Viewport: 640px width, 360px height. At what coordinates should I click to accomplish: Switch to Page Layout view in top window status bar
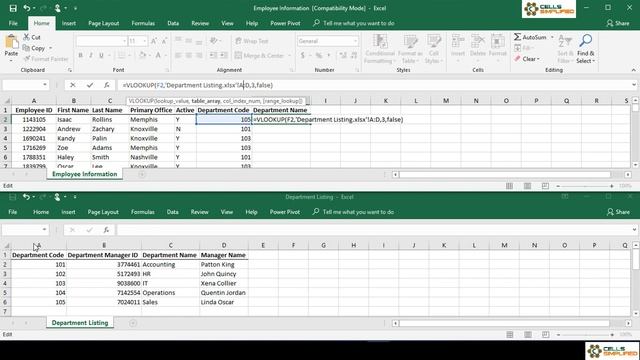527,186
